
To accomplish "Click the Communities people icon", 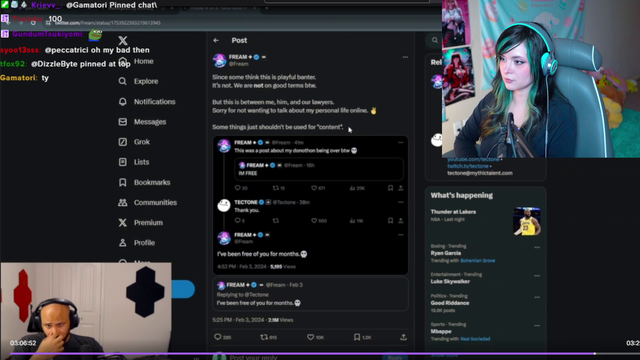I will coord(122,202).
